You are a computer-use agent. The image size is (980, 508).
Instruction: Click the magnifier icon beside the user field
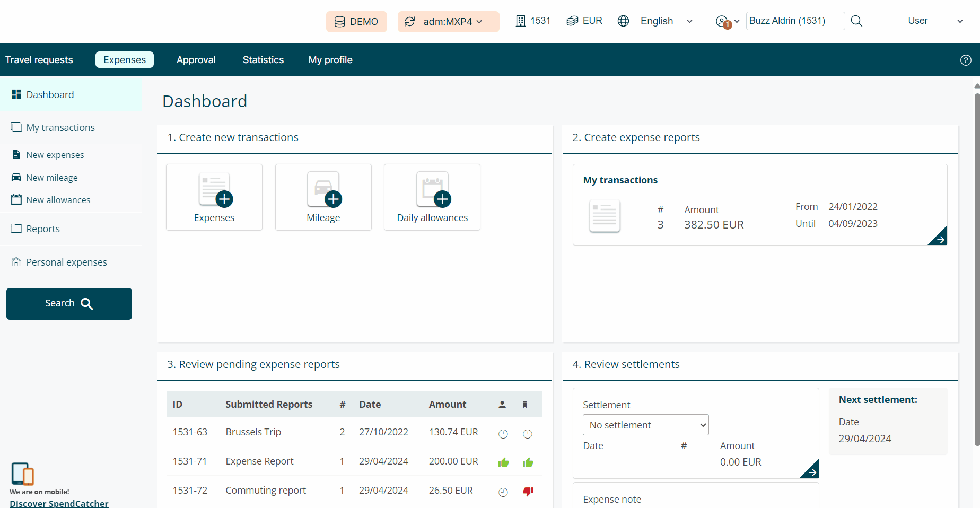coord(856,21)
